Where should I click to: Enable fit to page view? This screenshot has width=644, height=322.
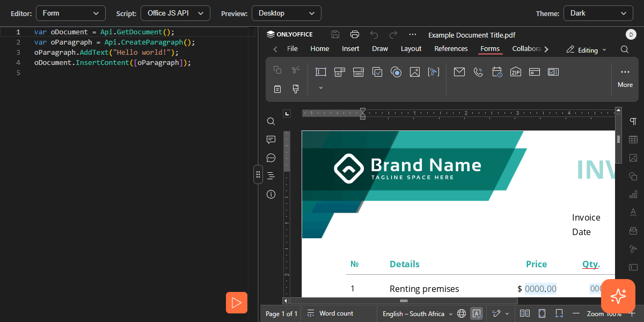[x=542, y=313]
